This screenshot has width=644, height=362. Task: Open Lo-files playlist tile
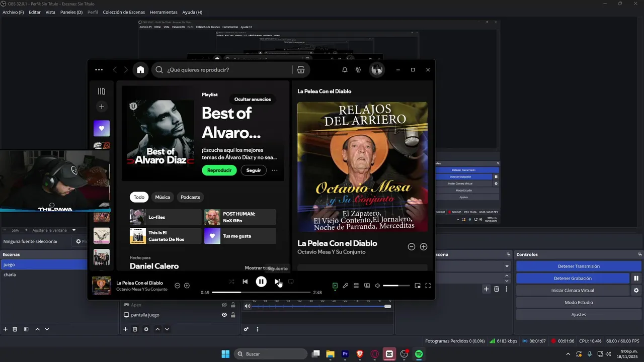166,217
